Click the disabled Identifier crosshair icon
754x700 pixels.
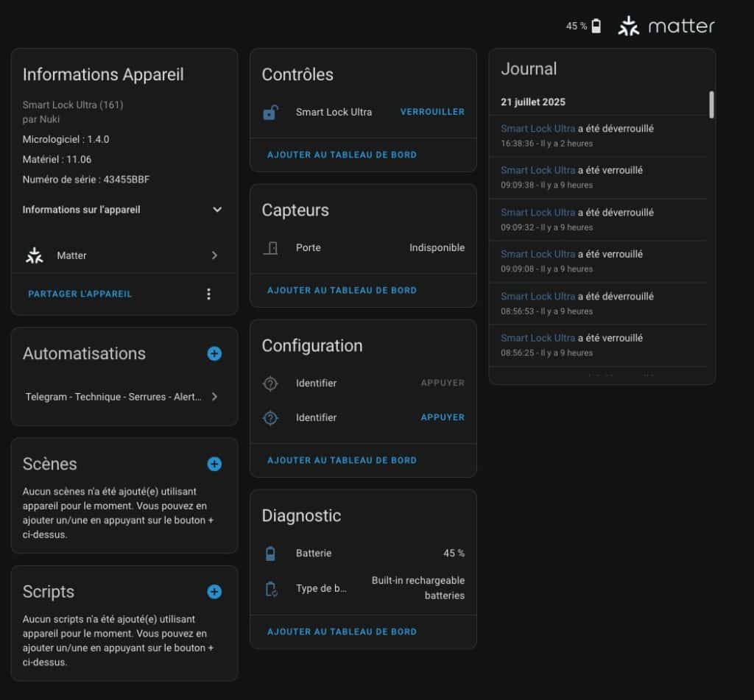(x=271, y=383)
